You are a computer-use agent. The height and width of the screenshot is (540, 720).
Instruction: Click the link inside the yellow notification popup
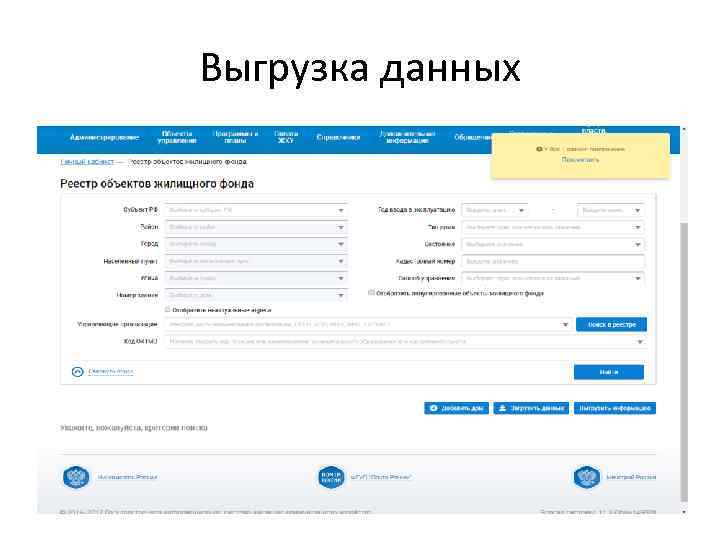580,160
